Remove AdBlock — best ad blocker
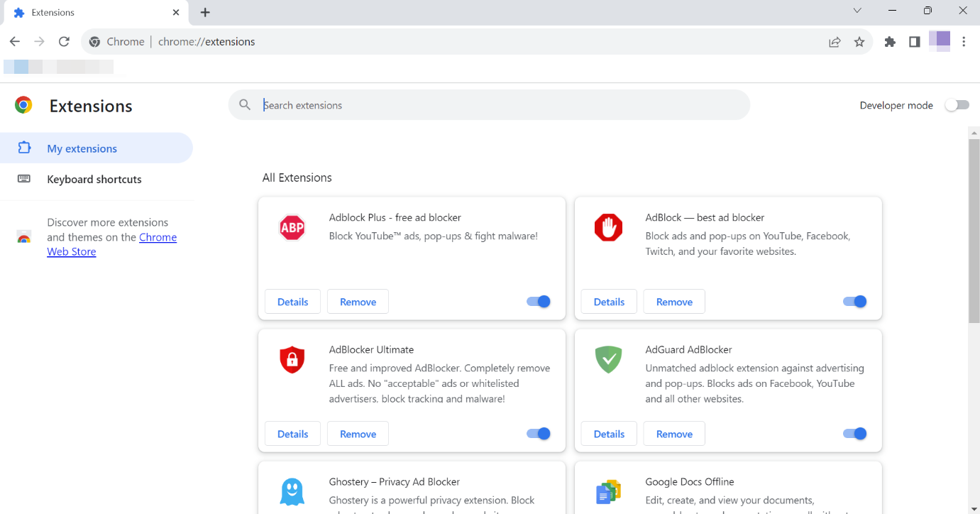Screen dimensions: 980x514 click(674, 302)
